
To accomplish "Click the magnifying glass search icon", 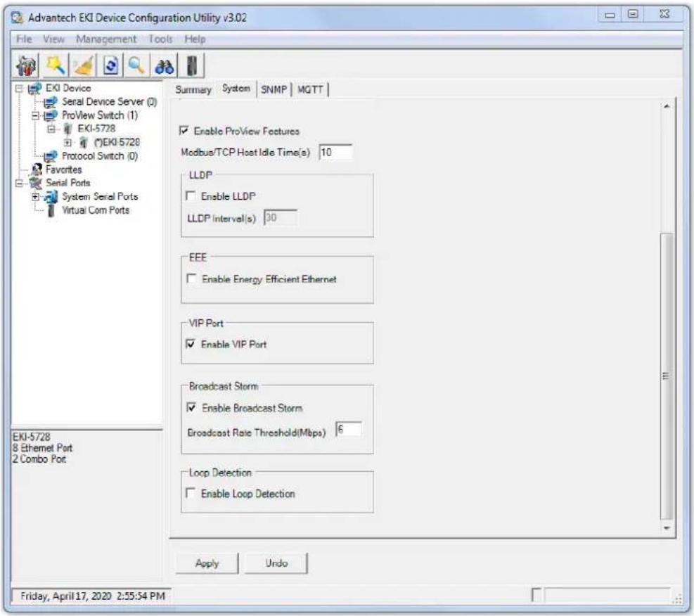I will pyautogui.click(x=136, y=65).
